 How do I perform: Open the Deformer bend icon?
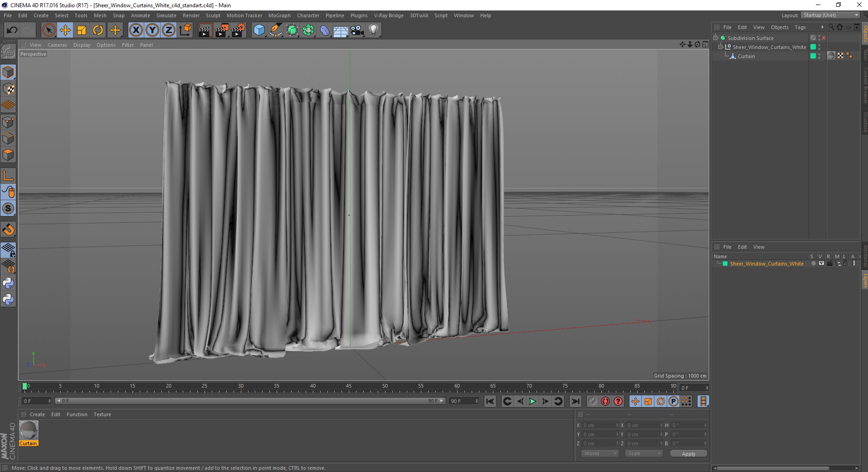(325, 30)
